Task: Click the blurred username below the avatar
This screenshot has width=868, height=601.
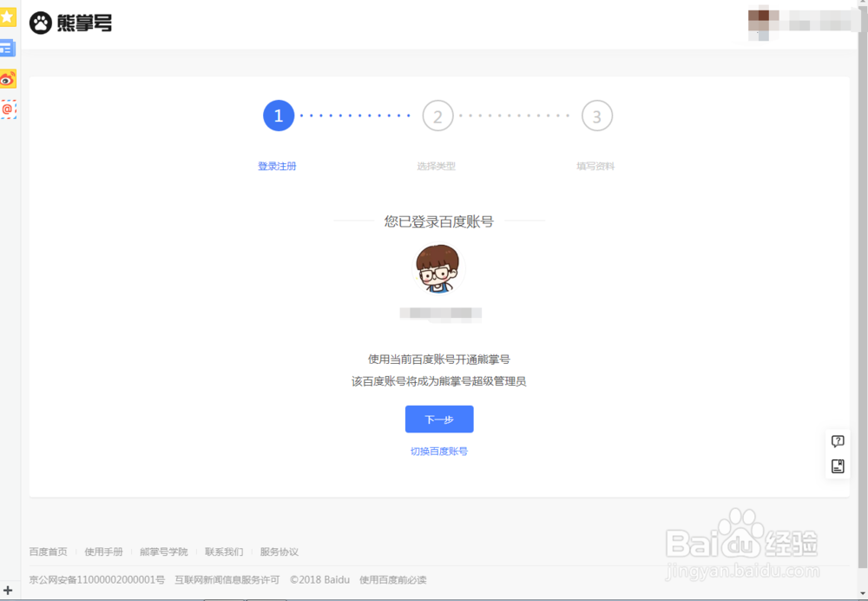Action: click(x=441, y=314)
